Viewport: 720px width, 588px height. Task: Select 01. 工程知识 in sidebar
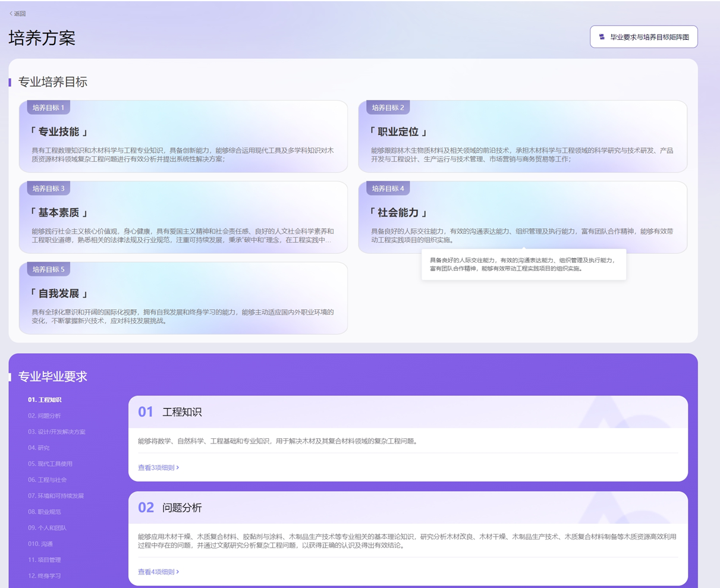pos(45,400)
